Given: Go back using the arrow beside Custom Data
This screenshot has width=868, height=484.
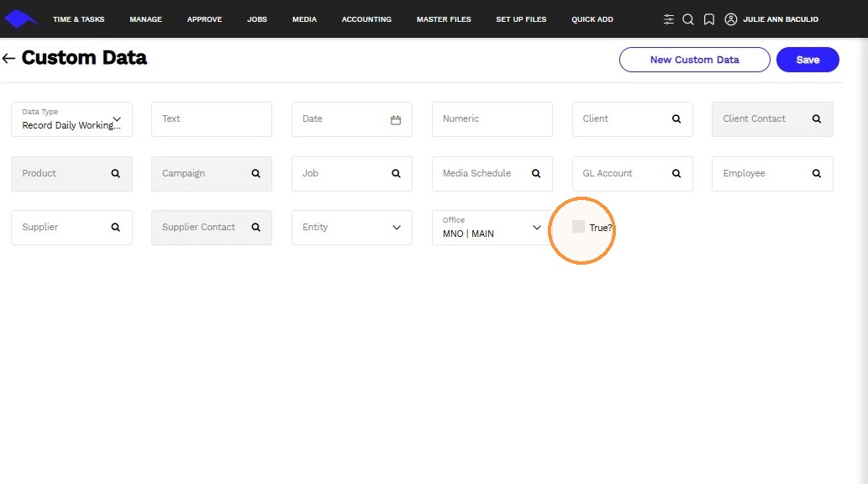Looking at the screenshot, I should tap(8, 58).
